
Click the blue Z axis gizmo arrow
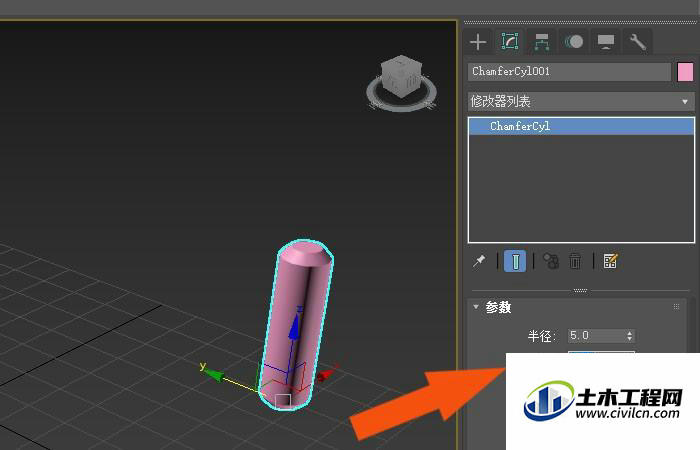pos(294,326)
